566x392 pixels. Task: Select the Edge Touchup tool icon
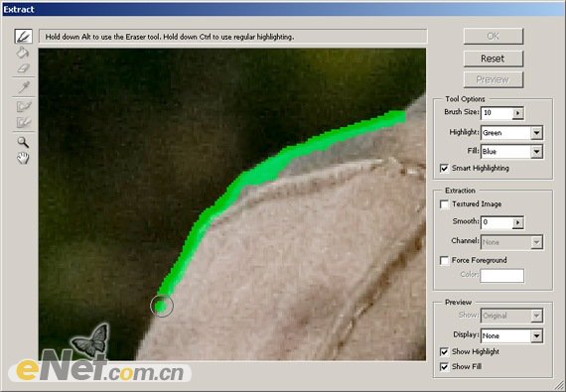pyautogui.click(x=24, y=122)
